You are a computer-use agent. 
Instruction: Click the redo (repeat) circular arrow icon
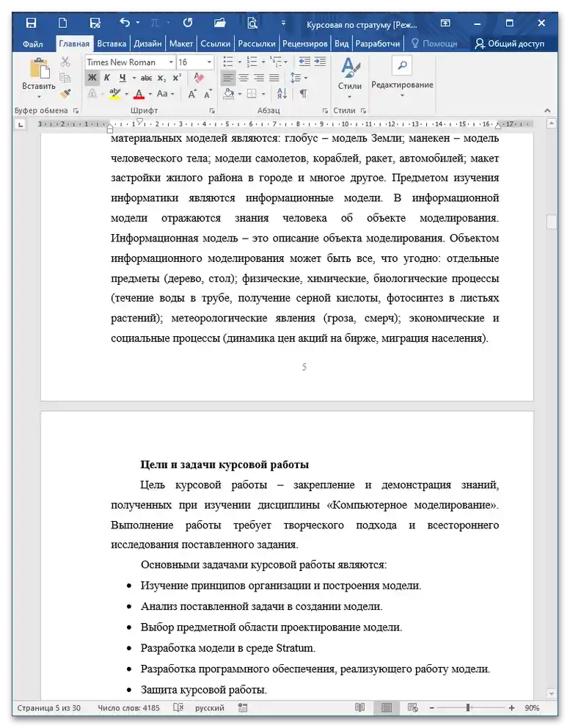[x=188, y=22]
